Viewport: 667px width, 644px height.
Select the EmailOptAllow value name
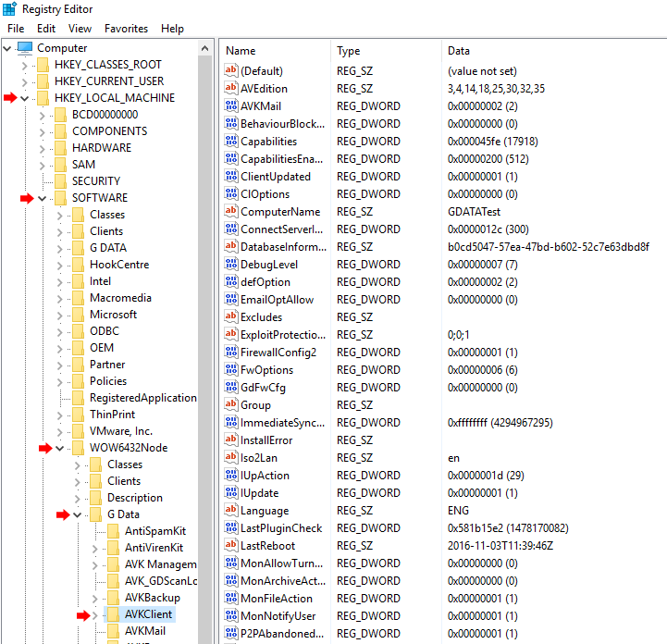[277, 300]
